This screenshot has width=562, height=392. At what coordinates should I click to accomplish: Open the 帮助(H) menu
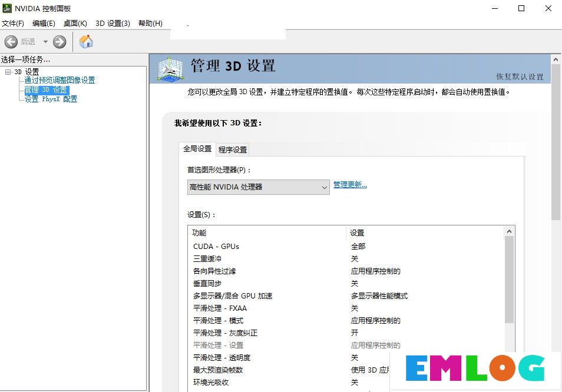(x=151, y=24)
